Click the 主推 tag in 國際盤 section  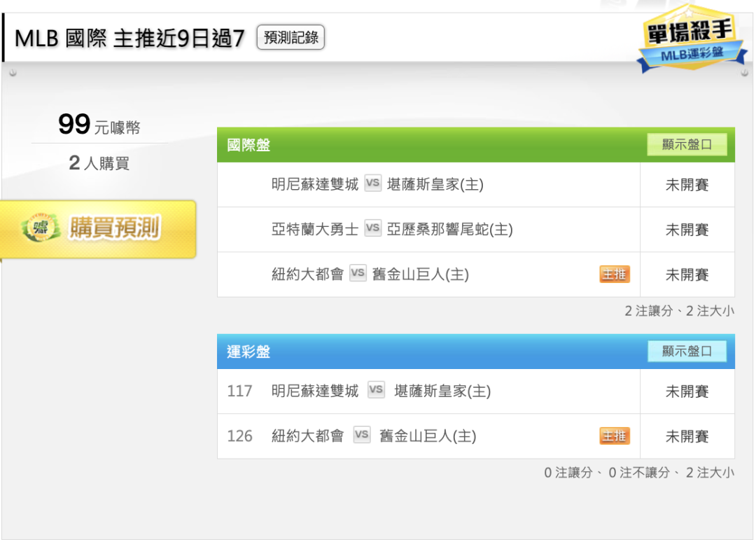coord(614,274)
